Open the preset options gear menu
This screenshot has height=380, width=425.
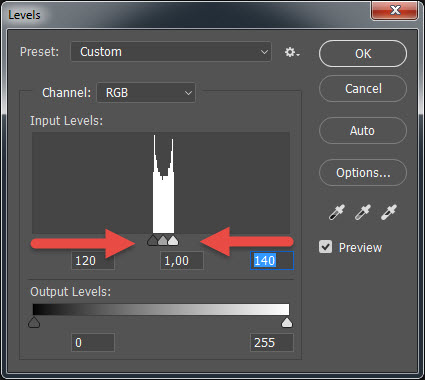292,52
